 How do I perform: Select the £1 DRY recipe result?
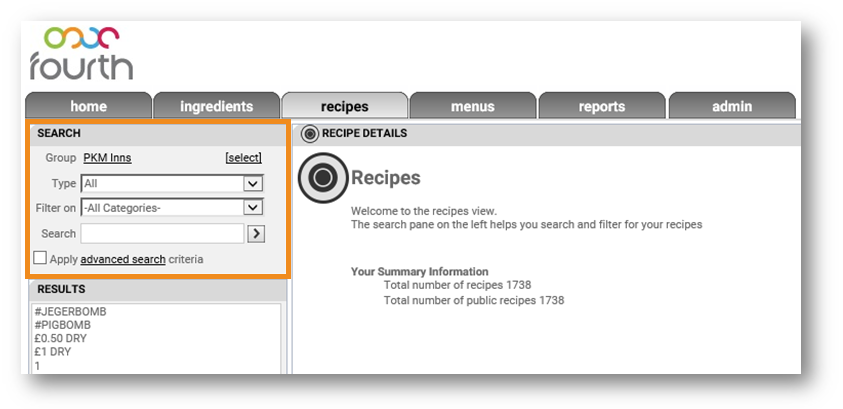pyautogui.click(x=52, y=352)
